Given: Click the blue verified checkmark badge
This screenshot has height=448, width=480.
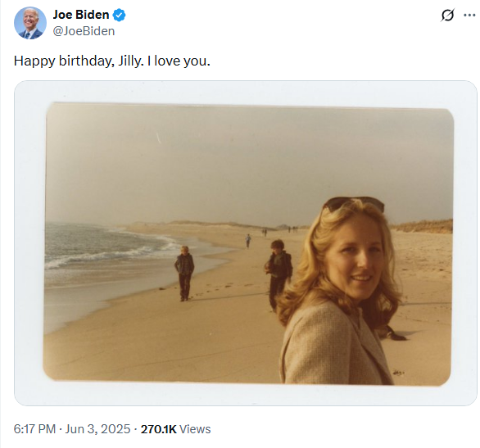Looking at the screenshot, I should [x=119, y=15].
